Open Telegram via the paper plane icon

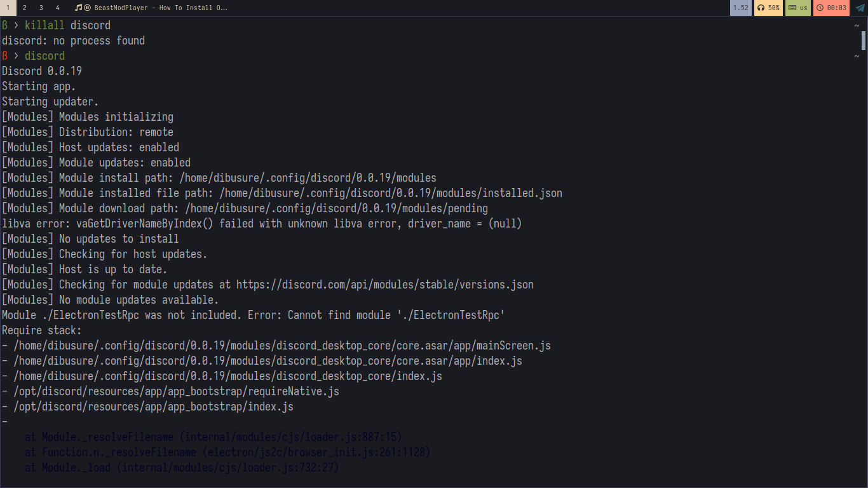tap(860, 8)
